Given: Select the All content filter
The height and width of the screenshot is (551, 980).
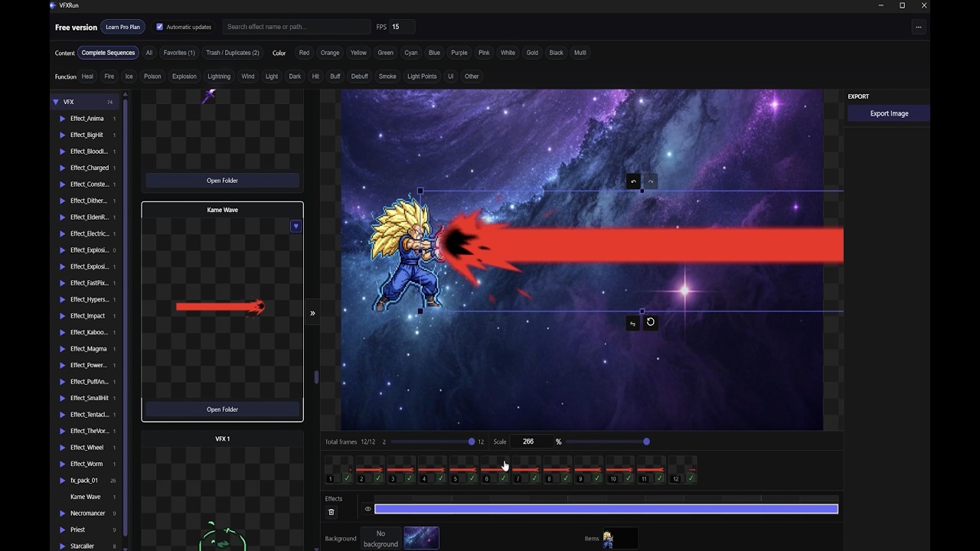Looking at the screenshot, I should point(149,53).
